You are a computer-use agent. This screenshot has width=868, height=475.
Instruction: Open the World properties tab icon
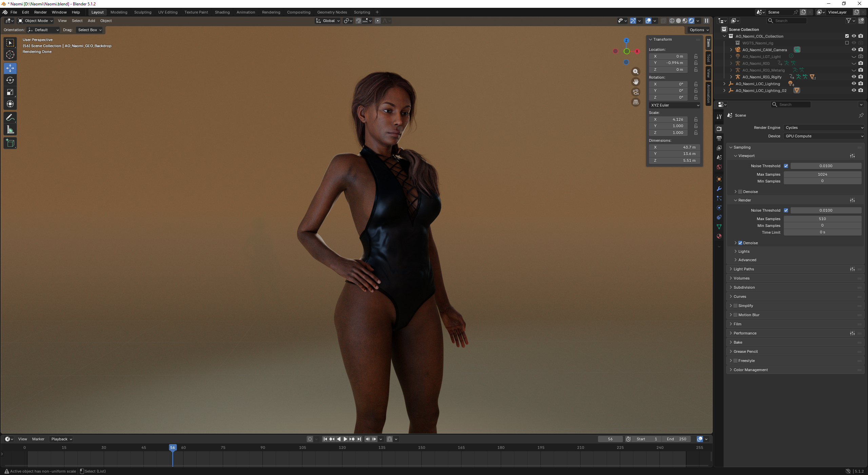[x=719, y=167]
